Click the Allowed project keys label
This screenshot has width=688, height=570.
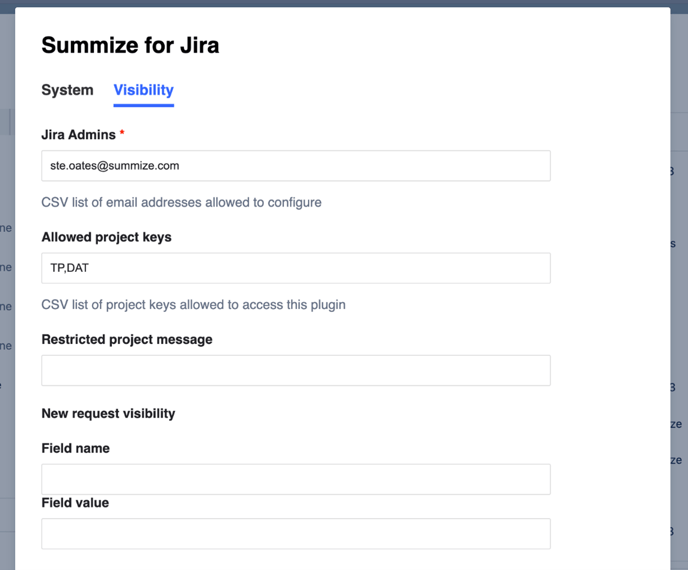[x=107, y=237]
